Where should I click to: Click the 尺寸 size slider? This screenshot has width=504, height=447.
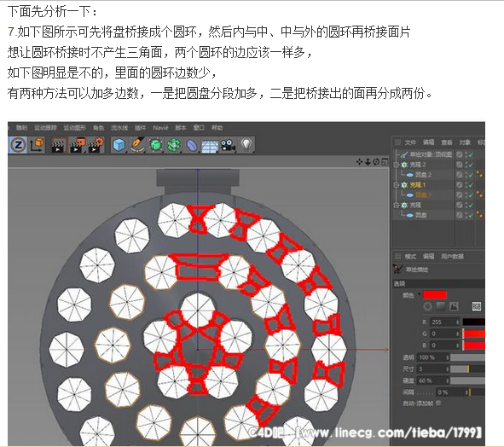(x=467, y=369)
